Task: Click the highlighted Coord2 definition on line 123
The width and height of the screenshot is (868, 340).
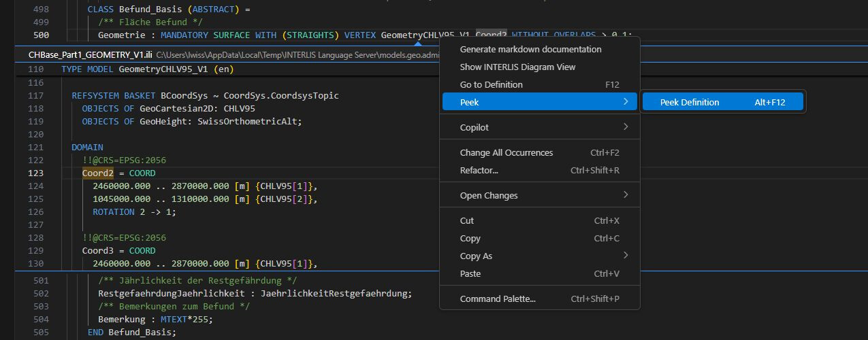Action: (x=97, y=173)
